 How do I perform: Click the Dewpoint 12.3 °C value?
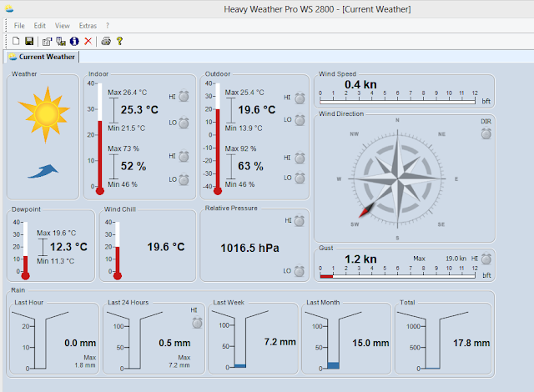68,247
